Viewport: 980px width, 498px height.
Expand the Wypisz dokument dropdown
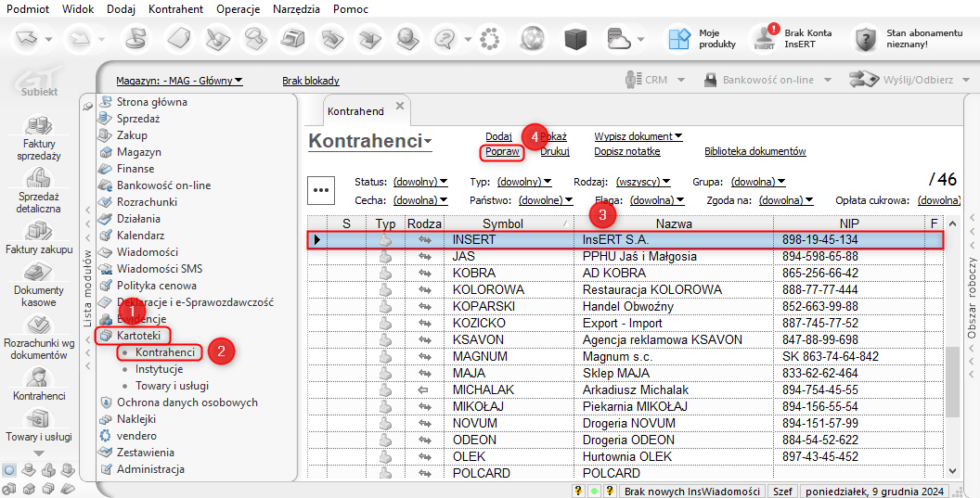(638, 136)
